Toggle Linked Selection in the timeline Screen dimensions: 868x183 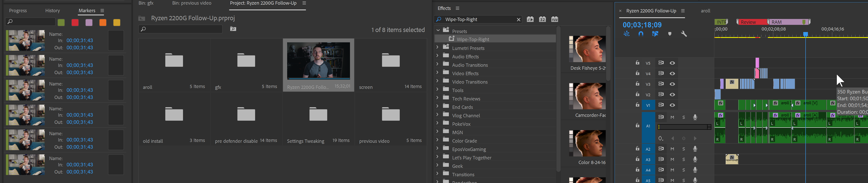[655, 34]
